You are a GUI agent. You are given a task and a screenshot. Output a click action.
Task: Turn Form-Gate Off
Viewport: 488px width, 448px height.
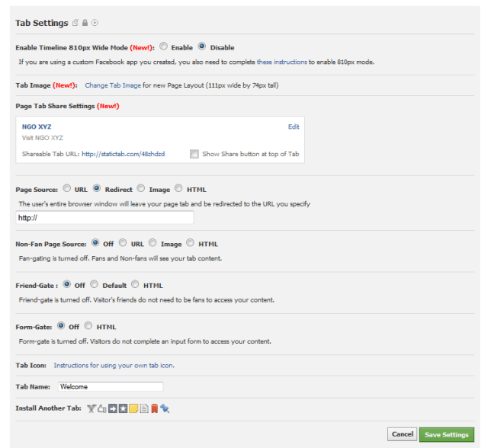pyautogui.click(x=61, y=325)
